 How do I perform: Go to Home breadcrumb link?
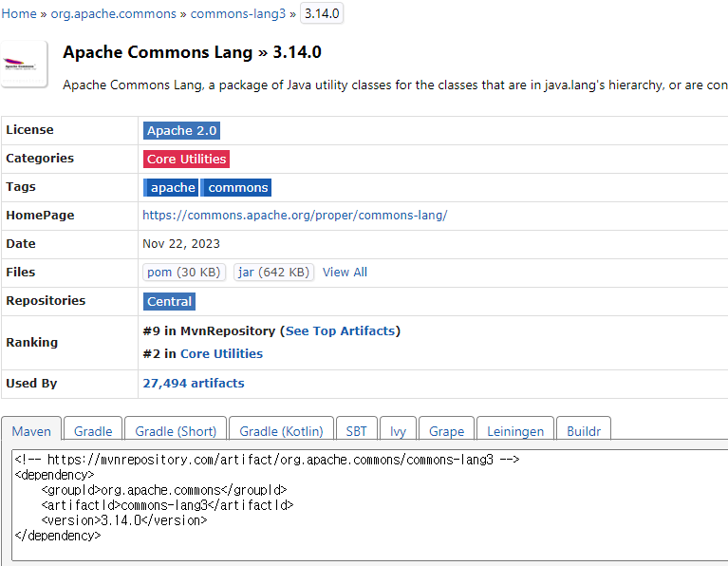19,14
